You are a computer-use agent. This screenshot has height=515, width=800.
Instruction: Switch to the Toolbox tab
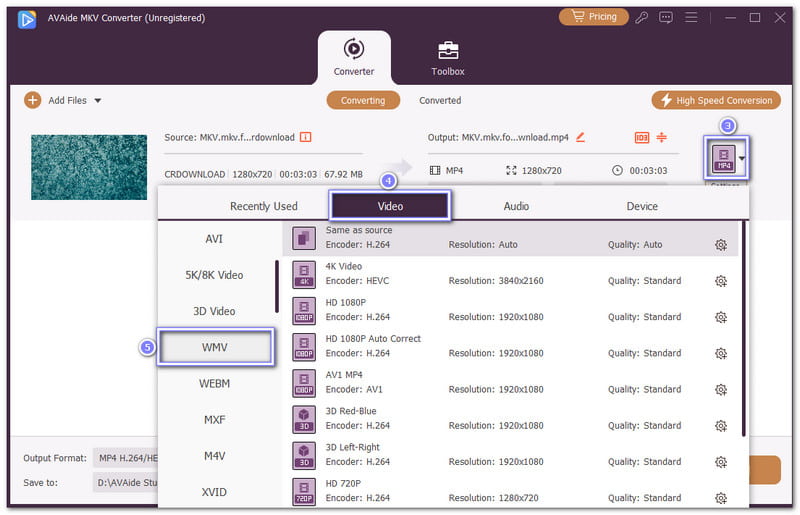pyautogui.click(x=447, y=58)
